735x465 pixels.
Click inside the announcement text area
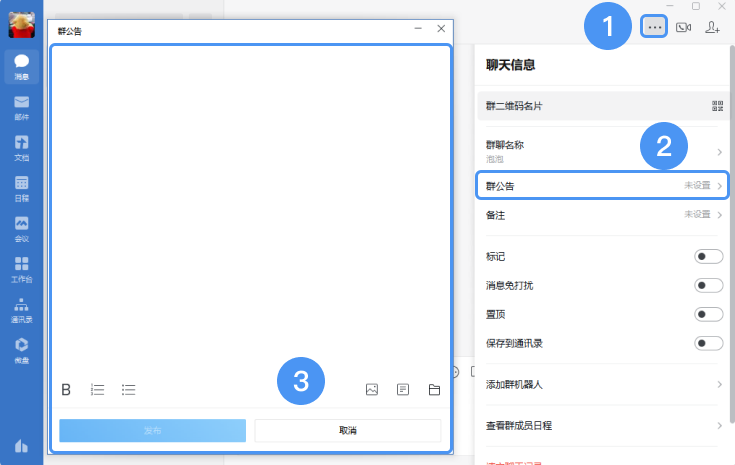click(x=250, y=200)
